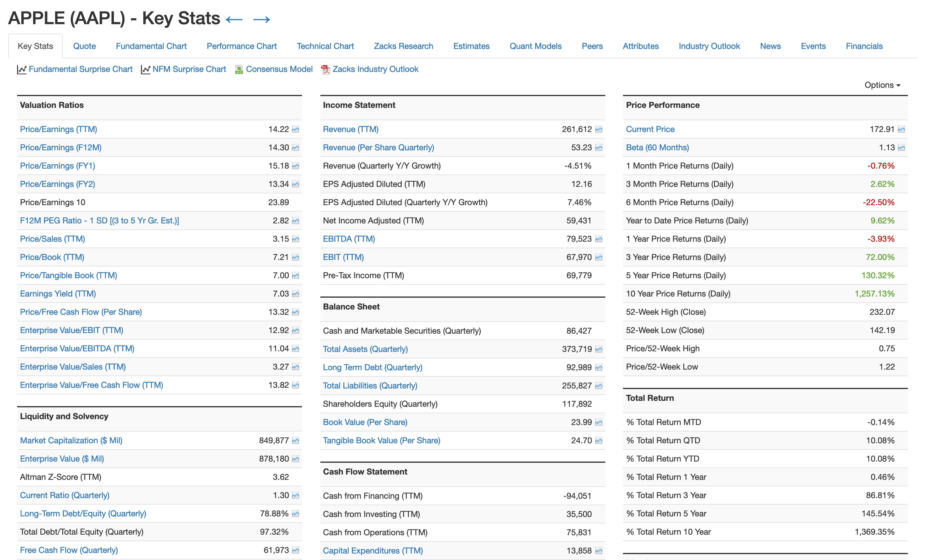Click the right arrow next to Key Stats title
This screenshot has height=560, width=925.
(x=262, y=19)
